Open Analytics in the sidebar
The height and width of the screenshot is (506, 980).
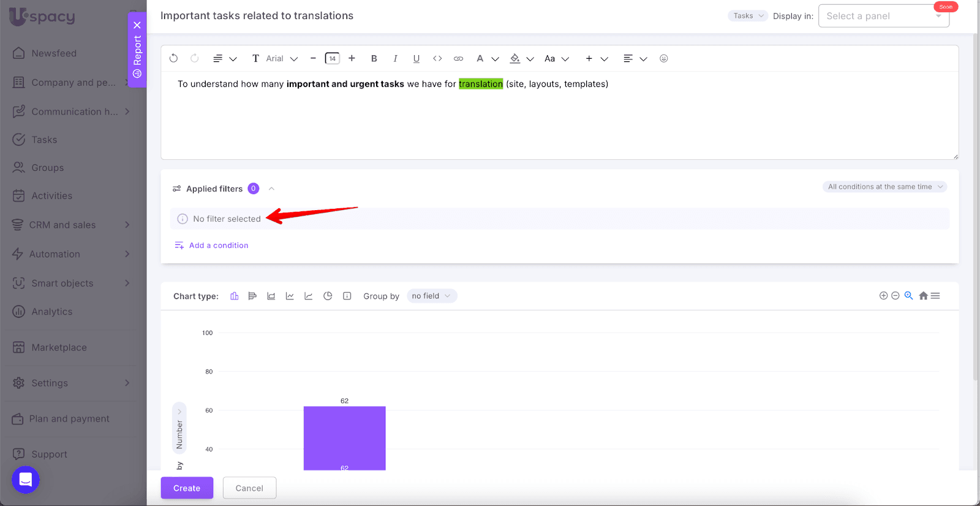click(51, 312)
